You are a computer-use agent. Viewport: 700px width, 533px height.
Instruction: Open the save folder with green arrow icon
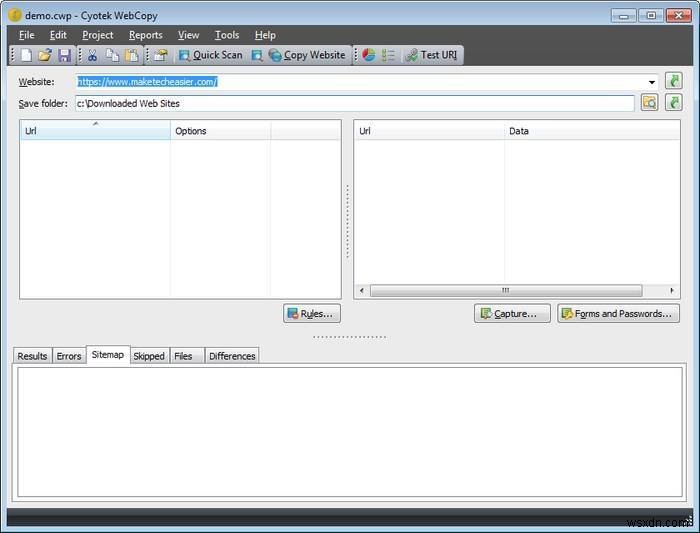click(673, 103)
